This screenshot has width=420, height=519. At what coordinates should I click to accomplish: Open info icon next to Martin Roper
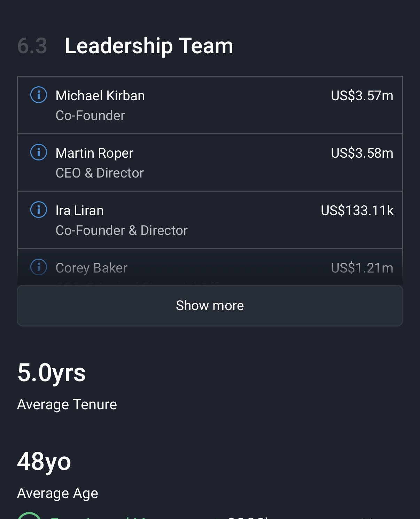point(39,152)
